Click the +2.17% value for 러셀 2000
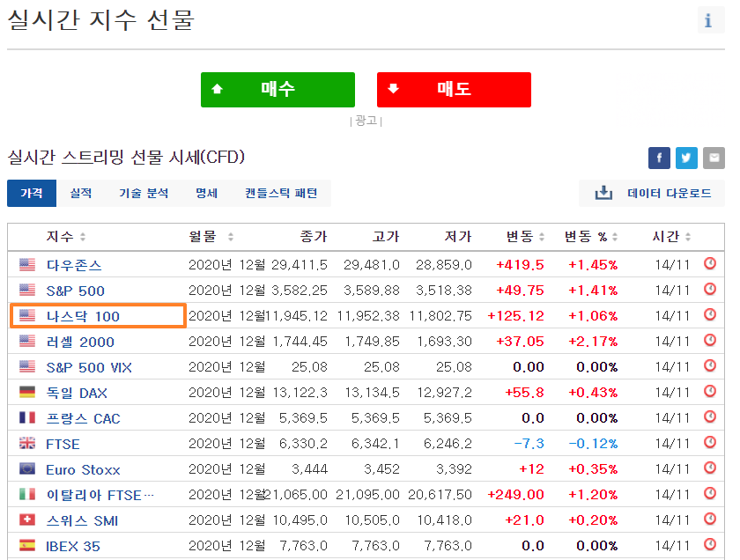The width and height of the screenshot is (740, 560). pyautogui.click(x=593, y=341)
